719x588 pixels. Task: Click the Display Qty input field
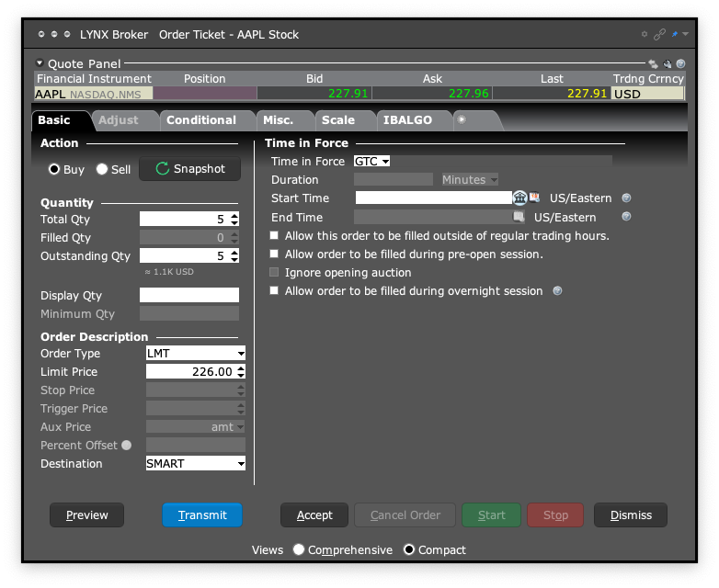point(189,295)
